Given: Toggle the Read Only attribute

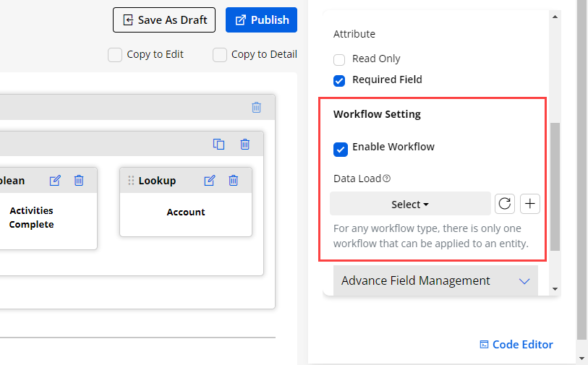Looking at the screenshot, I should point(339,59).
